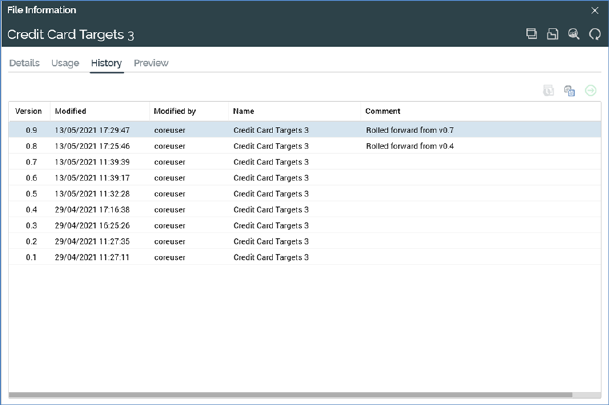609x405 pixels.
Task: Select the version 0.3 cell
Action: 31,226
